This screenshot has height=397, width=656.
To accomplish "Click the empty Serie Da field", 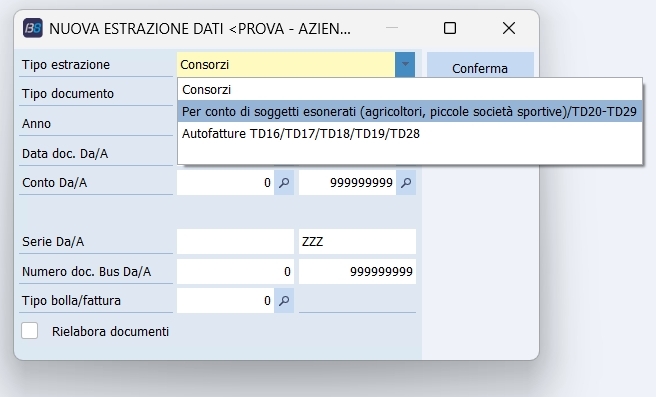I will click(x=236, y=241).
